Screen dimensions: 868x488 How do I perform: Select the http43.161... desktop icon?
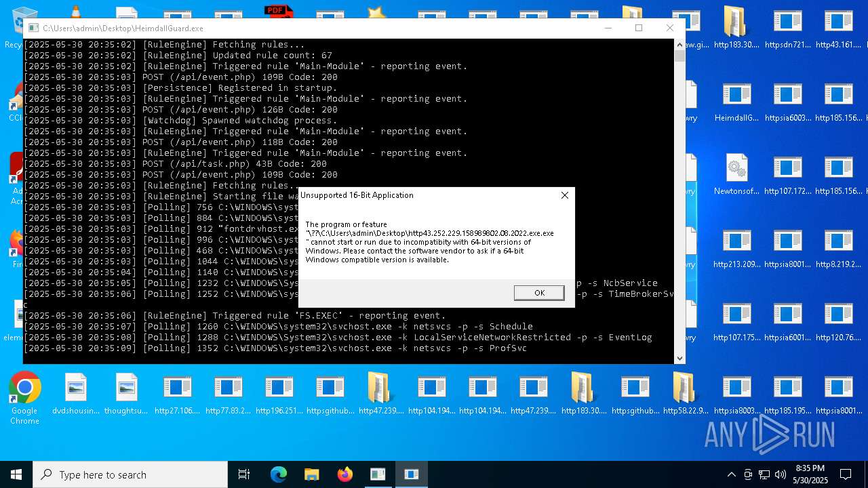point(838,29)
